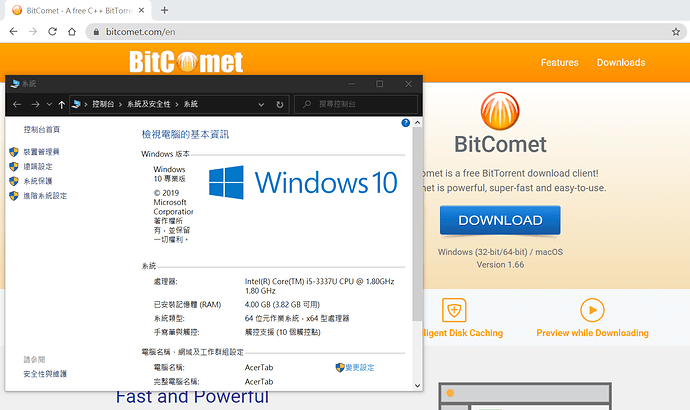The height and width of the screenshot is (410, 690).
Task: Click the Fast and Powerful heading
Action: tap(192, 397)
